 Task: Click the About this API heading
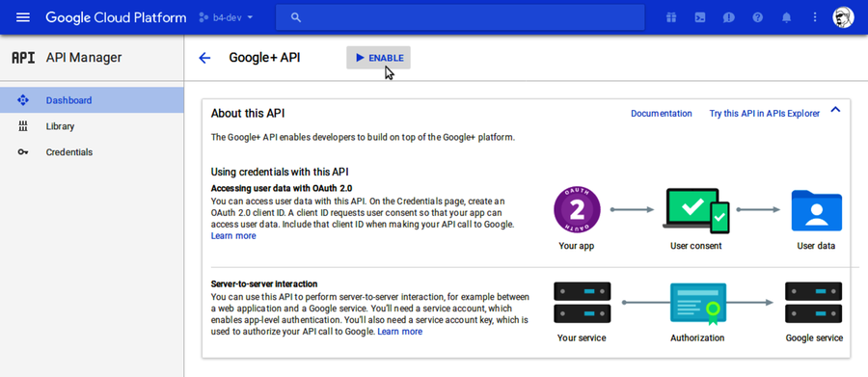248,114
